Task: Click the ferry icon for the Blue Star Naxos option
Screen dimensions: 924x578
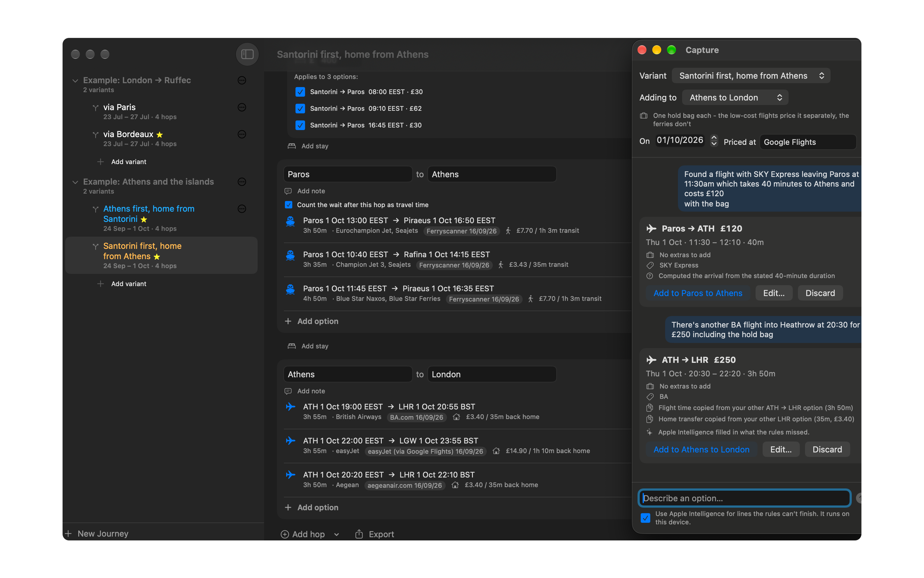Action: pyautogui.click(x=290, y=289)
